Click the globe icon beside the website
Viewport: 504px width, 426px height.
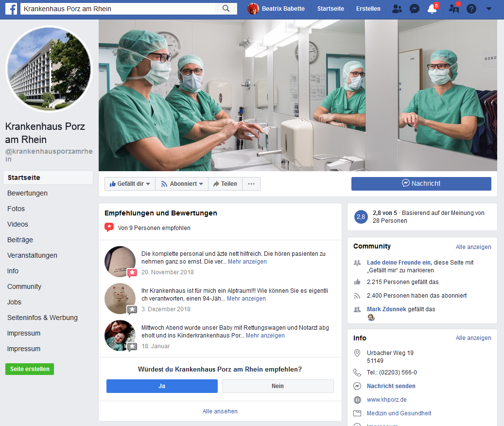tap(357, 400)
